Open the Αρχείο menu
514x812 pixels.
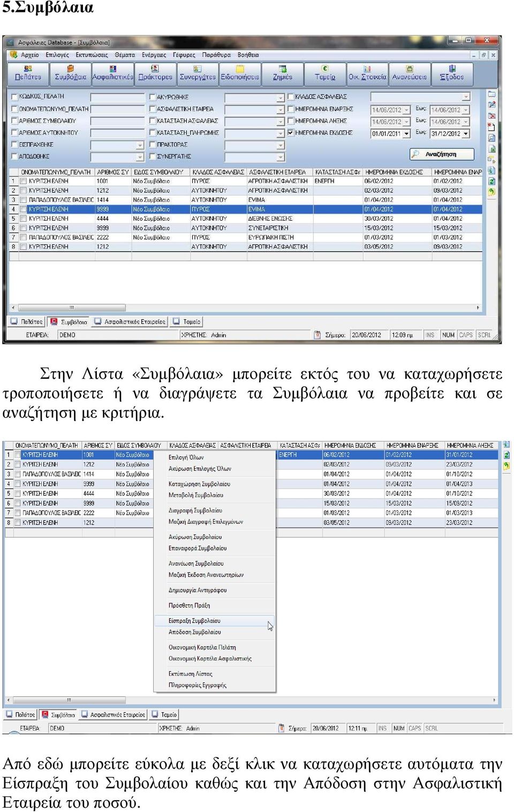pyautogui.click(x=29, y=55)
